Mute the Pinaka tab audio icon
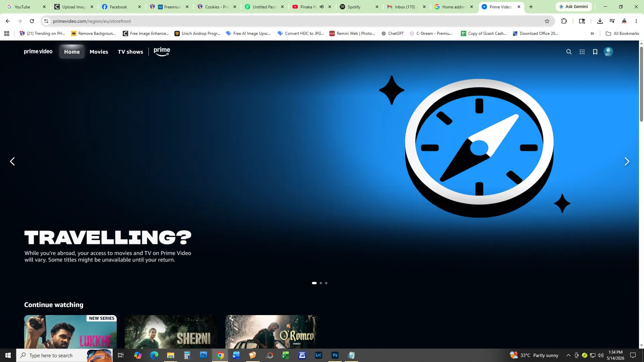This screenshot has height=362, width=644. click(x=322, y=7)
